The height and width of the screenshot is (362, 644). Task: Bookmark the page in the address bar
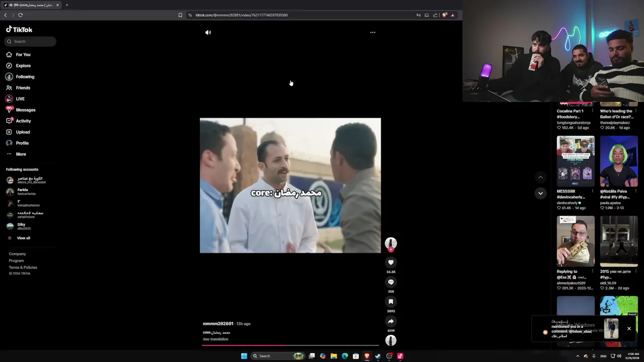(180, 15)
